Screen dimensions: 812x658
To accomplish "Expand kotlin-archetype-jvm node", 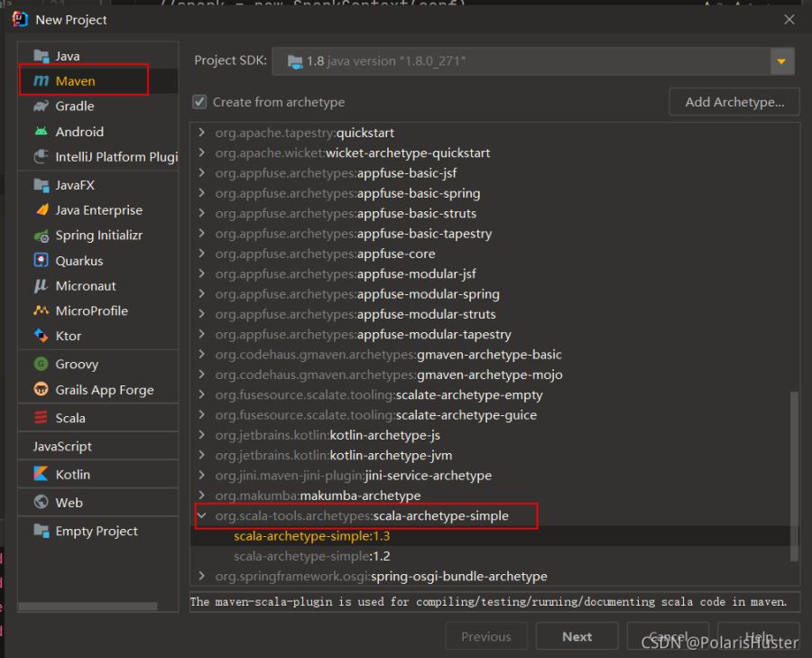I will click(202, 456).
